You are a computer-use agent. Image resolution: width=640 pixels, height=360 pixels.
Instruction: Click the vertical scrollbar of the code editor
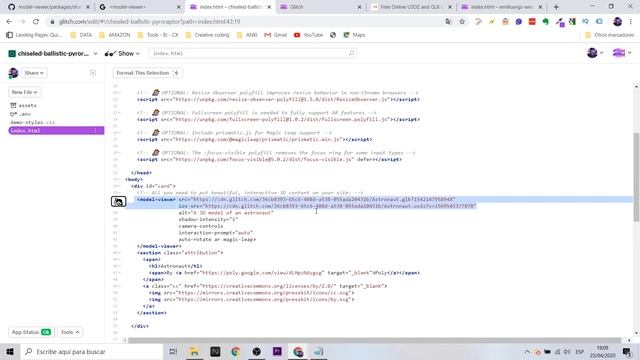(636, 177)
